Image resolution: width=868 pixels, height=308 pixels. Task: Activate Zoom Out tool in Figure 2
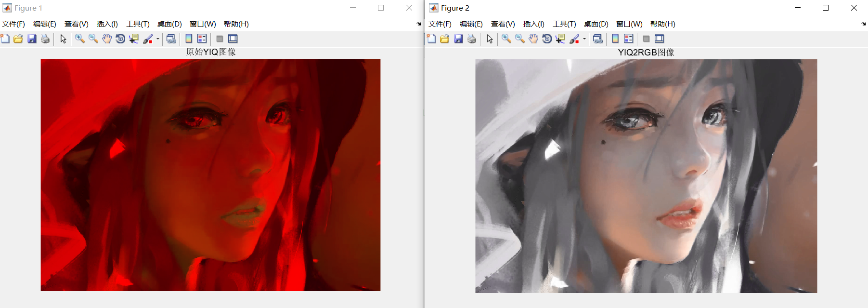pos(520,39)
